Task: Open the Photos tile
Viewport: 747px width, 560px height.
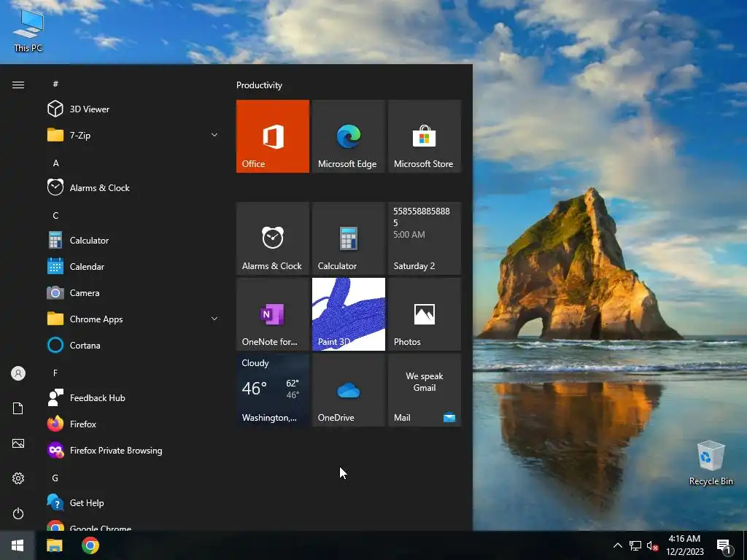Action: pos(425,314)
